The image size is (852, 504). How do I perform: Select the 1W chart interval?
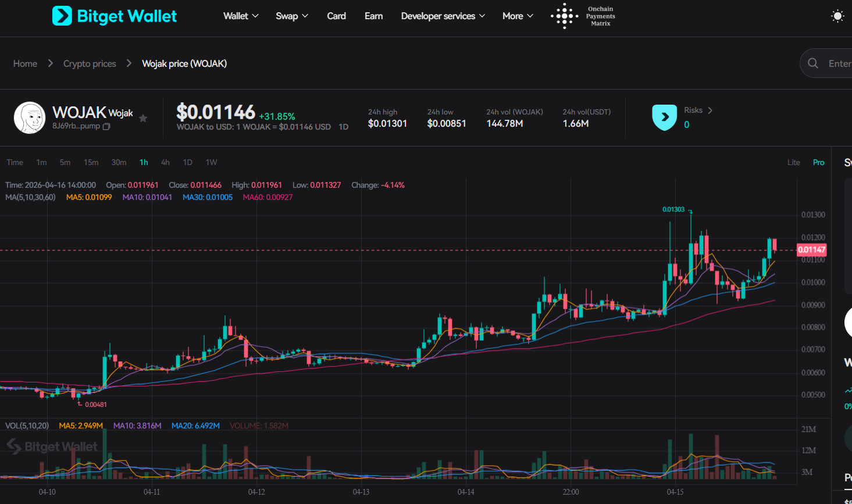coord(211,162)
